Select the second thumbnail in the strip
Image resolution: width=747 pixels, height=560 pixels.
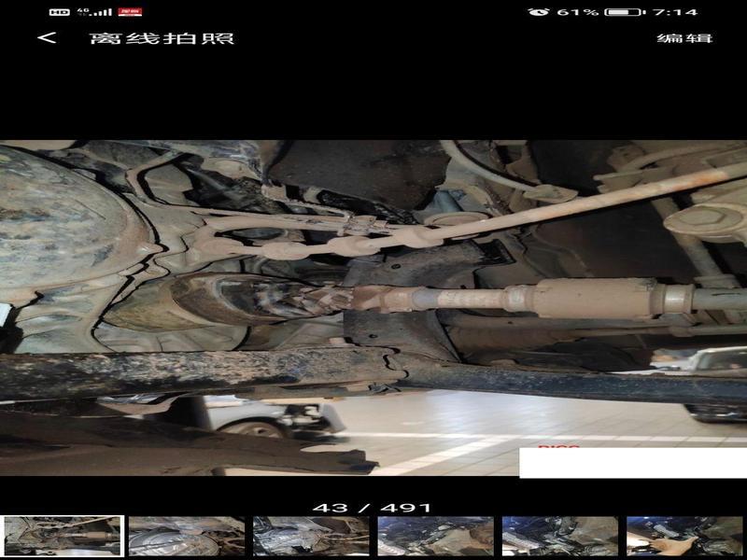[x=186, y=536]
